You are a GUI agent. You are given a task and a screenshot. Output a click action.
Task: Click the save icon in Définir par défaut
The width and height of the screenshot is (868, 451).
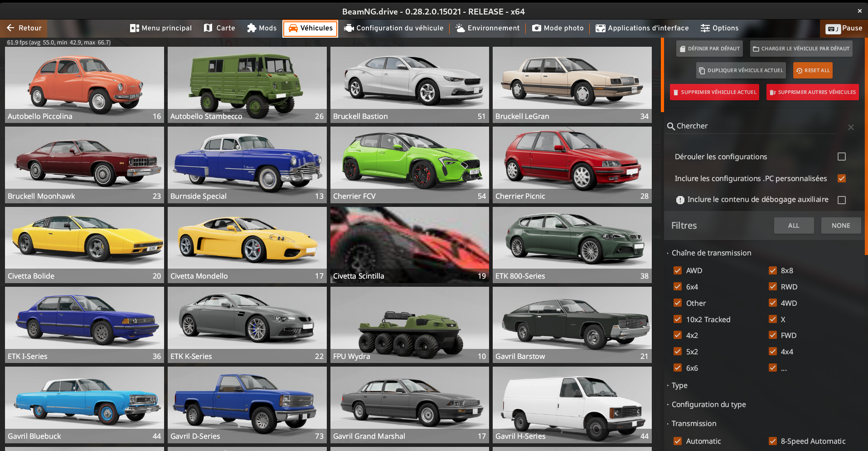point(682,49)
